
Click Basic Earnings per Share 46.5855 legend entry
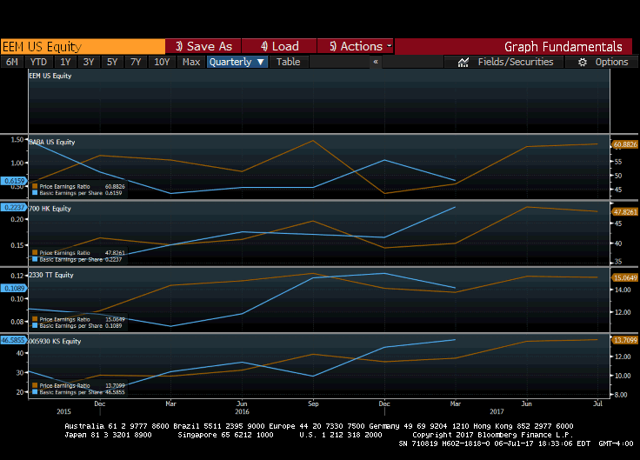(79, 392)
